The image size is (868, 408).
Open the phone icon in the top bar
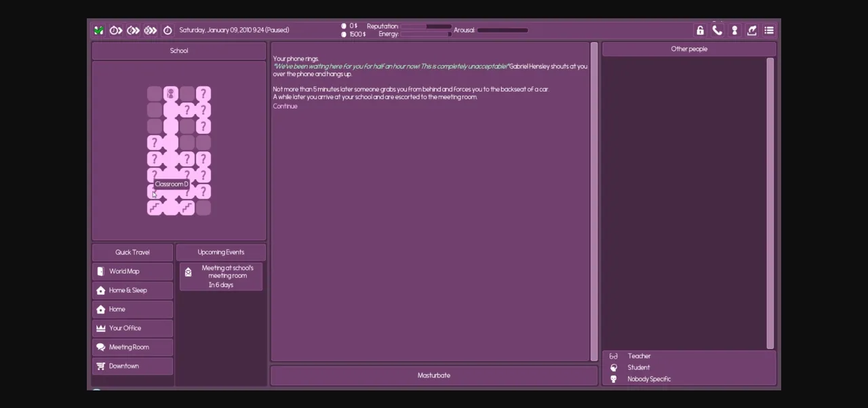point(717,30)
